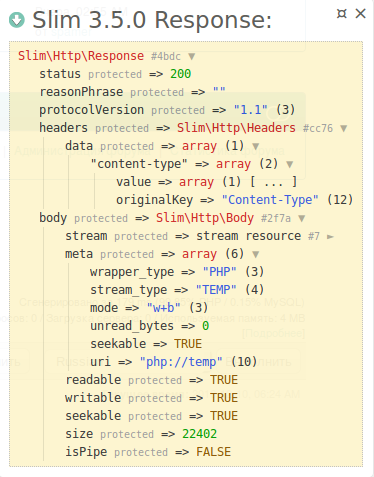This screenshot has width=374, height=477.
Task: Expand the value array (1) [ ... ] entry
Action: pos(206,182)
